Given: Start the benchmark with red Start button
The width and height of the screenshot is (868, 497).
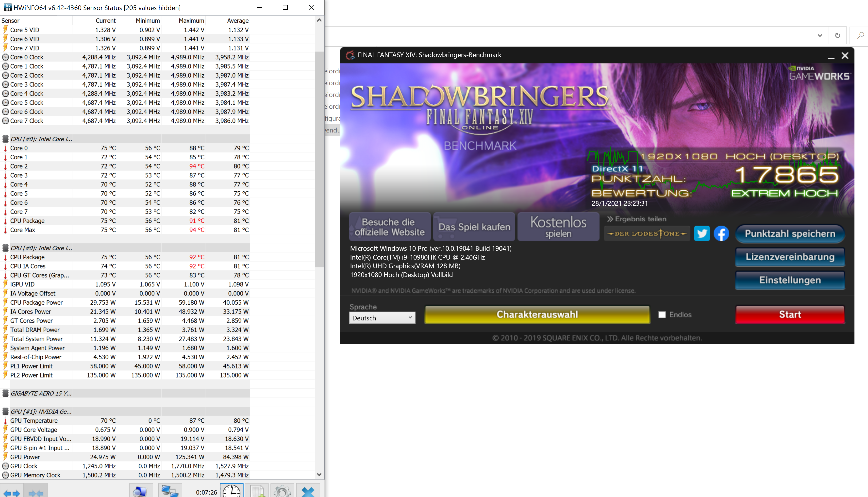Looking at the screenshot, I should point(790,314).
